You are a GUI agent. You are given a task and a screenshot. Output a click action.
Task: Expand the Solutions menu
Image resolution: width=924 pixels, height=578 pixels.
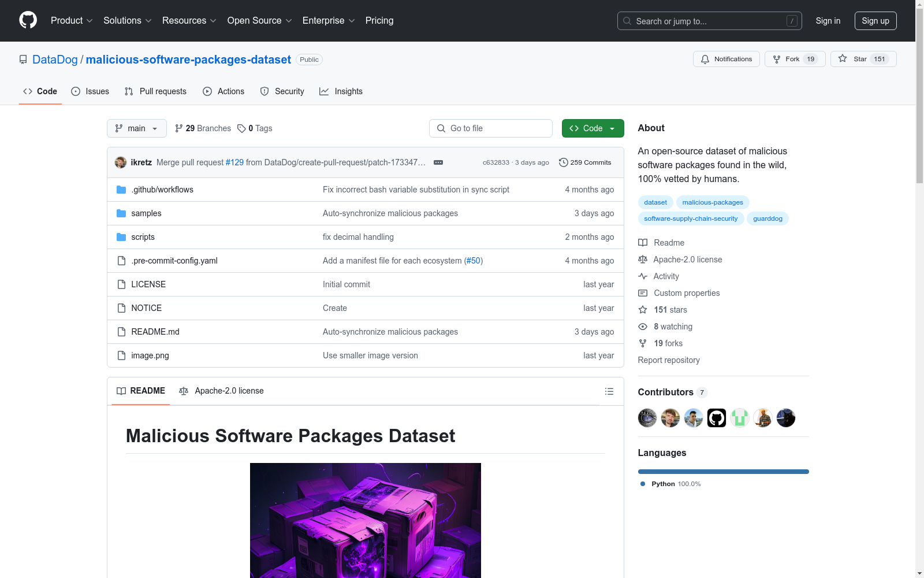[x=128, y=20]
